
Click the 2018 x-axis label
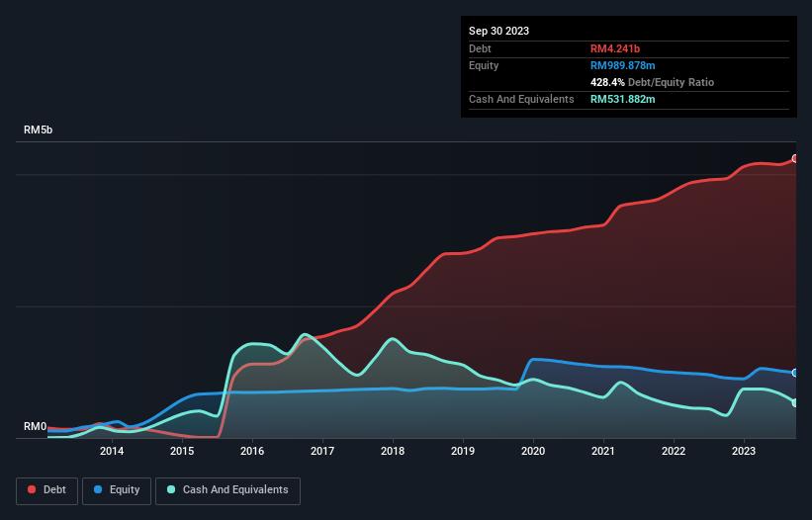coord(393,451)
